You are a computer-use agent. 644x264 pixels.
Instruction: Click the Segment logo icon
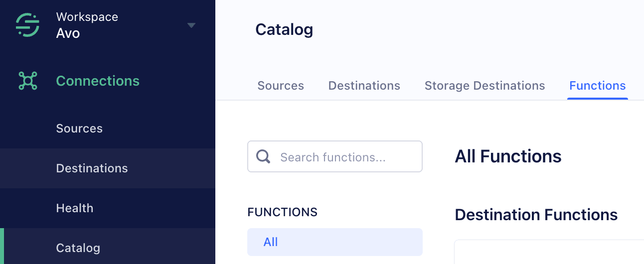point(27,25)
